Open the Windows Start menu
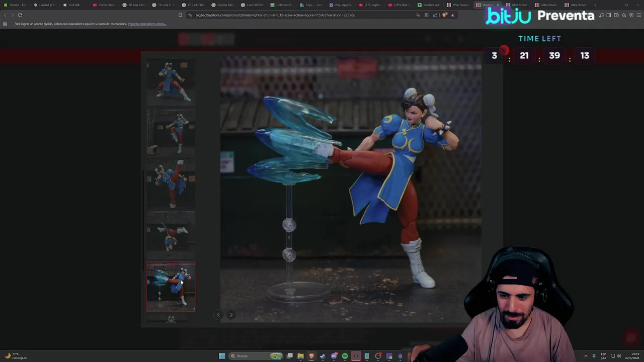Image resolution: width=644 pixels, height=362 pixels. click(222, 356)
